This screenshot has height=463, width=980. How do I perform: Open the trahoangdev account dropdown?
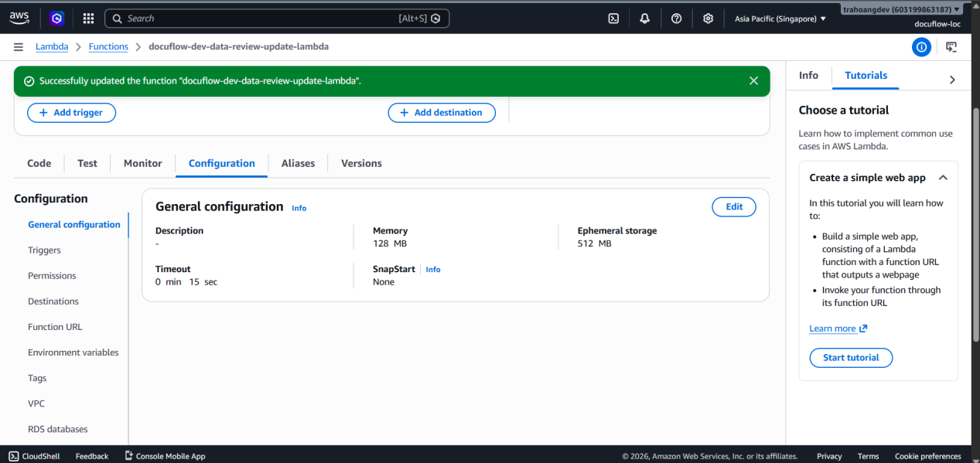pyautogui.click(x=902, y=9)
